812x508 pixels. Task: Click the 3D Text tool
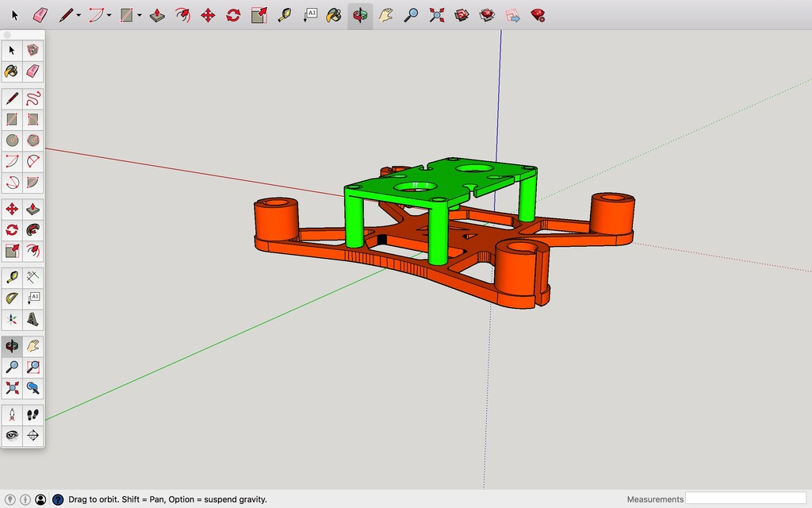point(33,320)
